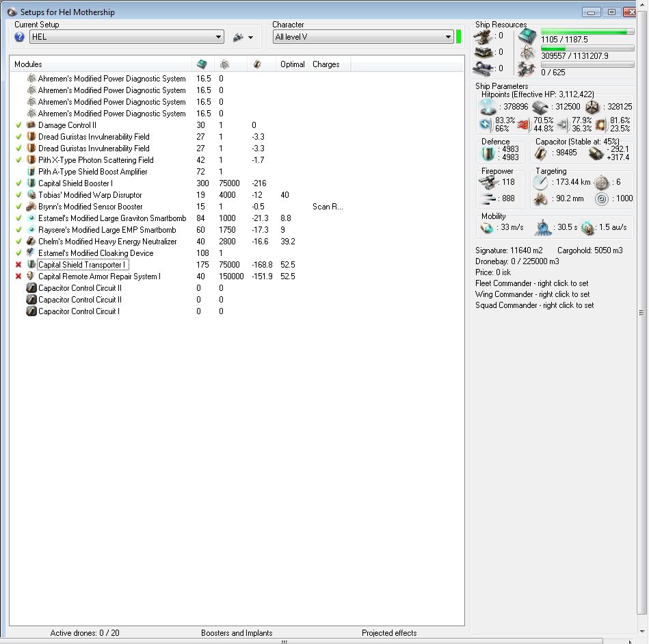Enable Capital Remote Armor Repair System I red X

18,276
